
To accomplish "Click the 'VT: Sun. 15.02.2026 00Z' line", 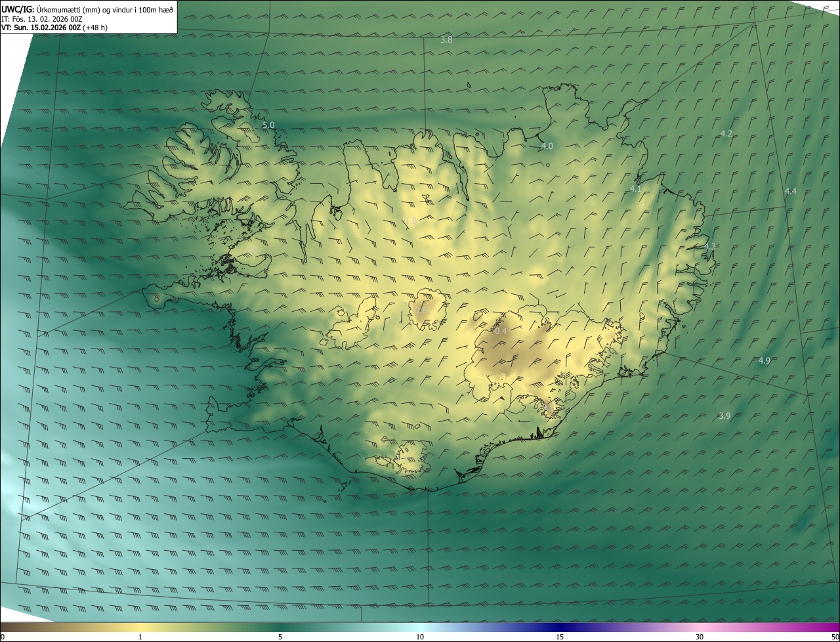I will point(42,28).
